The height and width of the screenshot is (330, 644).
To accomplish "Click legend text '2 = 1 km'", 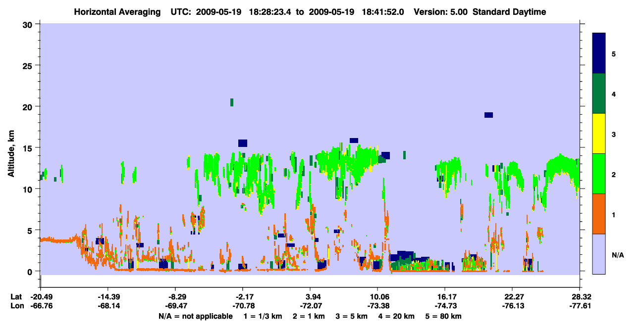I will [309, 316].
